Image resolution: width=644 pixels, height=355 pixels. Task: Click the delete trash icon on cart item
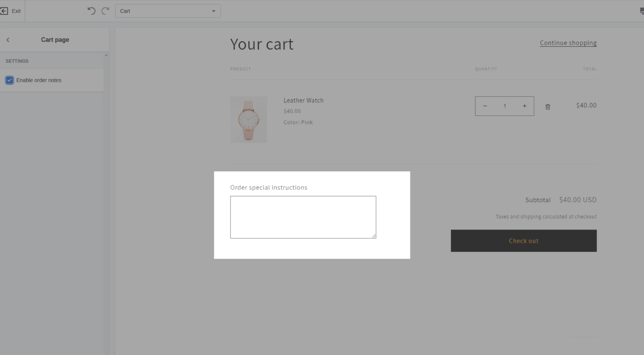[548, 107]
